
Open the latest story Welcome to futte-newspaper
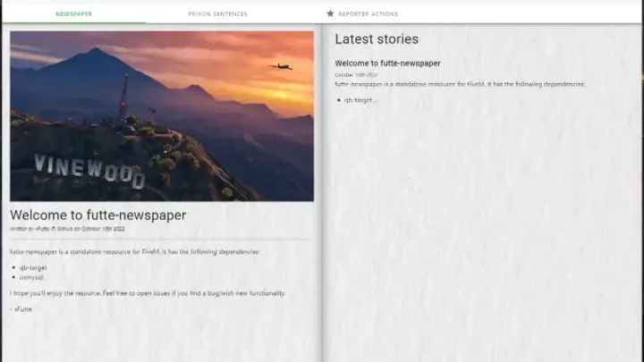pyautogui.click(x=387, y=63)
